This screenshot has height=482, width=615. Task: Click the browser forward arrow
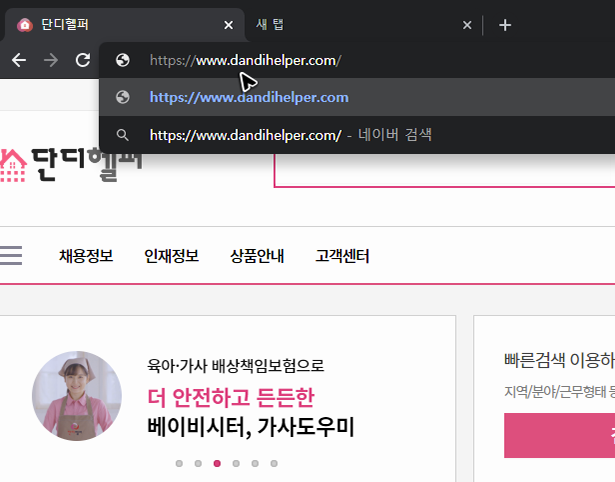point(51,60)
